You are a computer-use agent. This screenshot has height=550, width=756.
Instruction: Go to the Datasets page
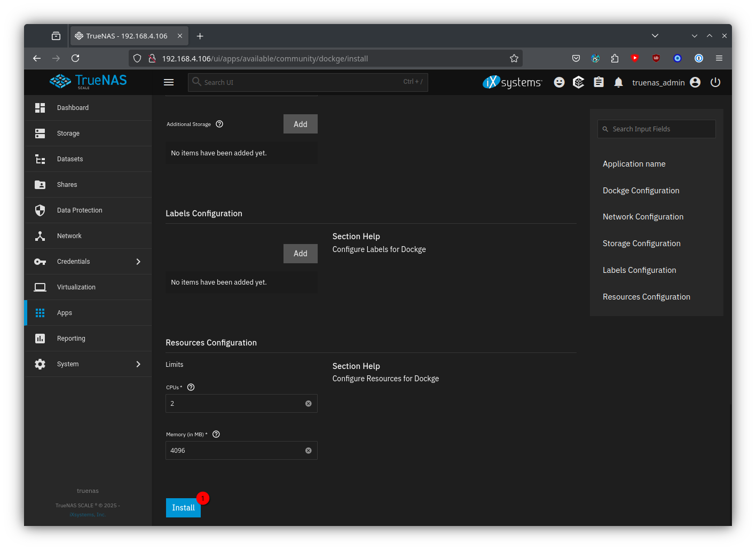70,159
